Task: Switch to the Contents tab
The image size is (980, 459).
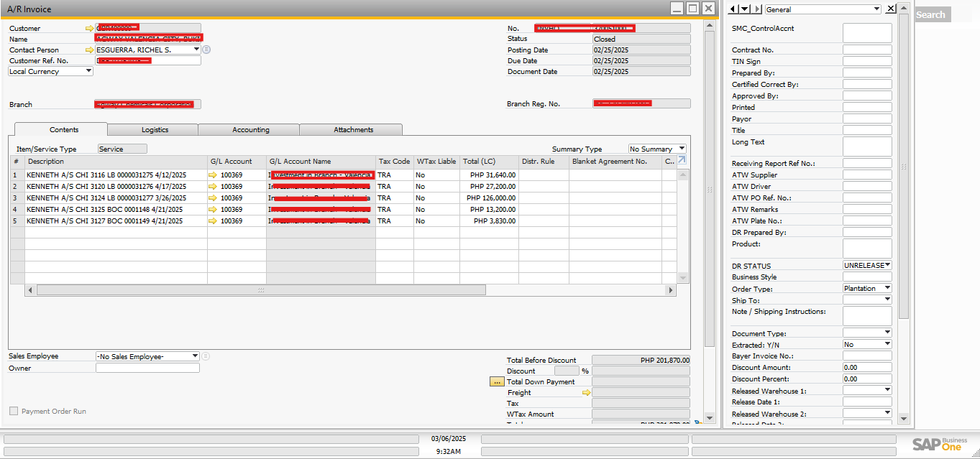Action: click(64, 130)
